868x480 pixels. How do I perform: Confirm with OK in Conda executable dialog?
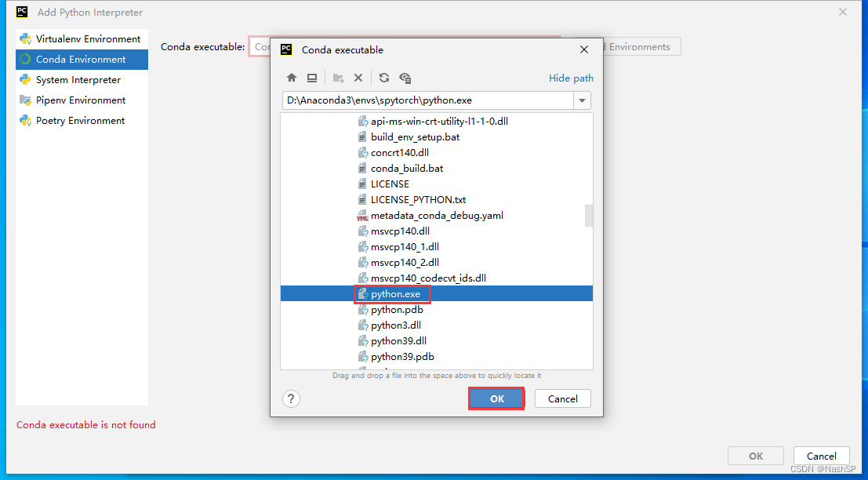(496, 398)
